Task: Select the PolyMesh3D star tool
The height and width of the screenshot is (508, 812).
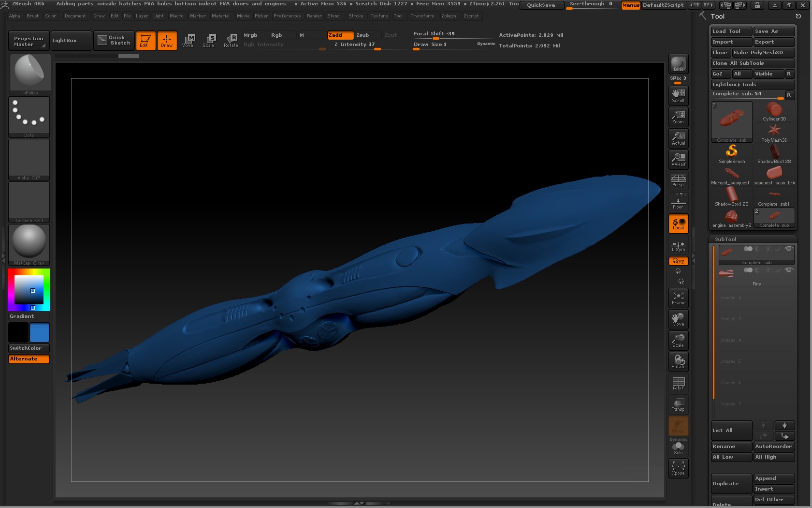Action: click(774, 133)
